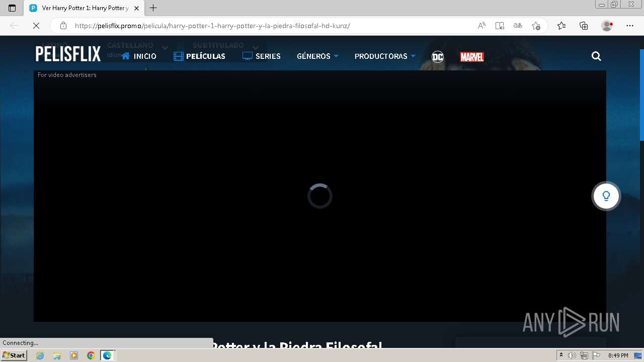The height and width of the screenshot is (362, 644).
Task: Click the 8:49 PM clock
Action: coord(618,355)
